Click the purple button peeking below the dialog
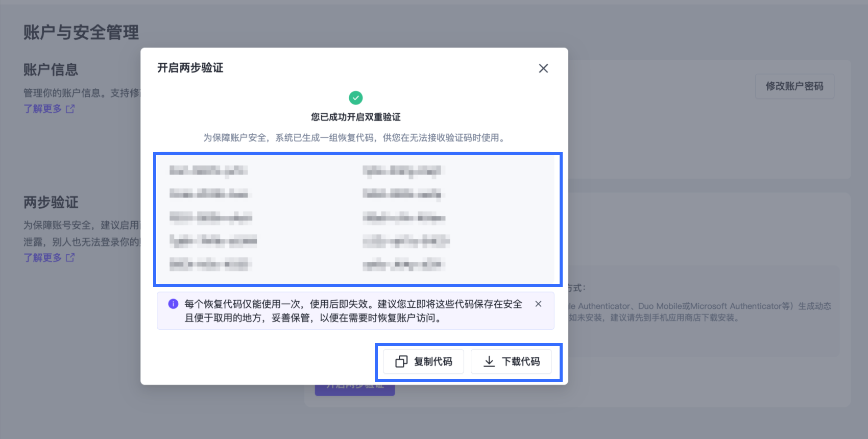The height and width of the screenshot is (439, 868). pyautogui.click(x=355, y=390)
